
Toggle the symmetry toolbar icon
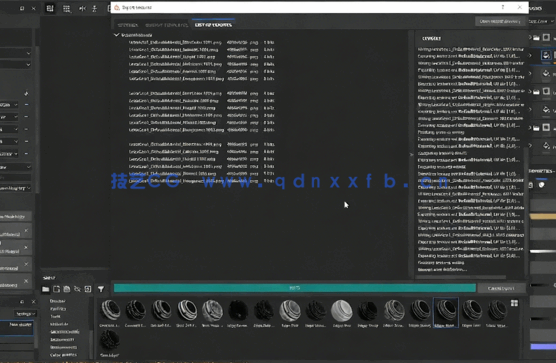[82, 9]
